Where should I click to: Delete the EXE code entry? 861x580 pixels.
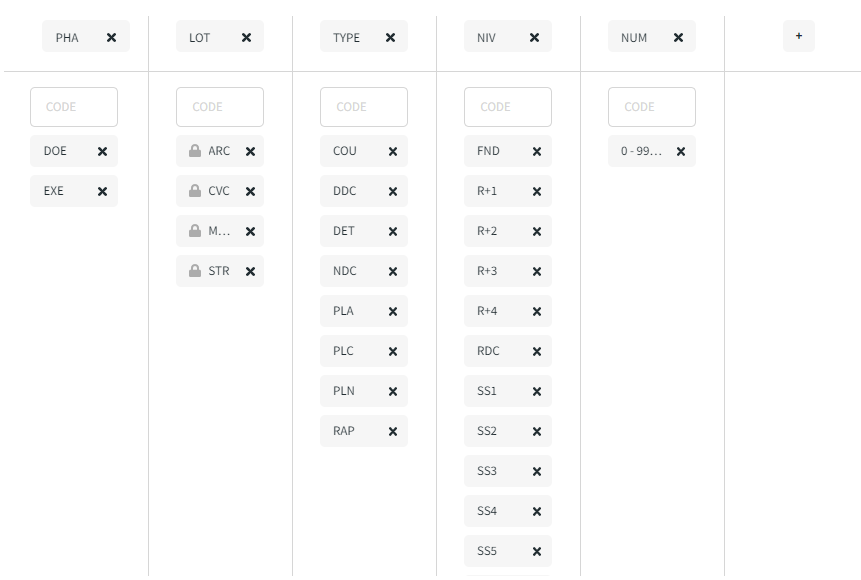[x=102, y=192]
